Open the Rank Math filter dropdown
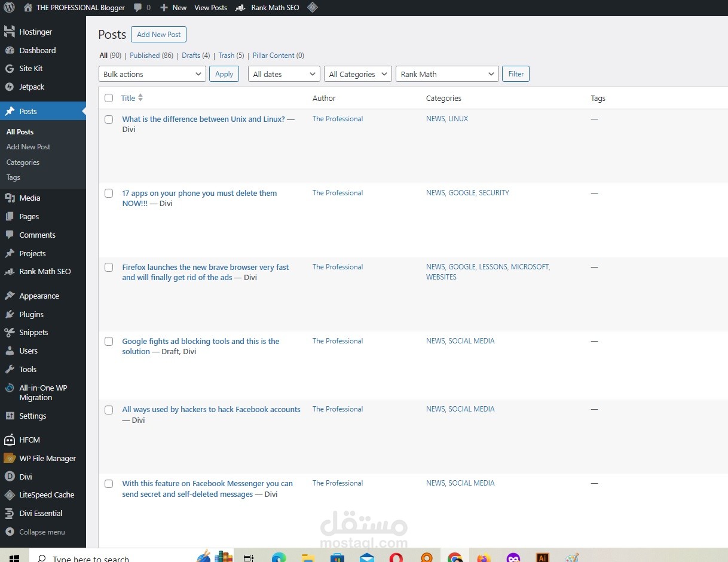 pyautogui.click(x=447, y=74)
